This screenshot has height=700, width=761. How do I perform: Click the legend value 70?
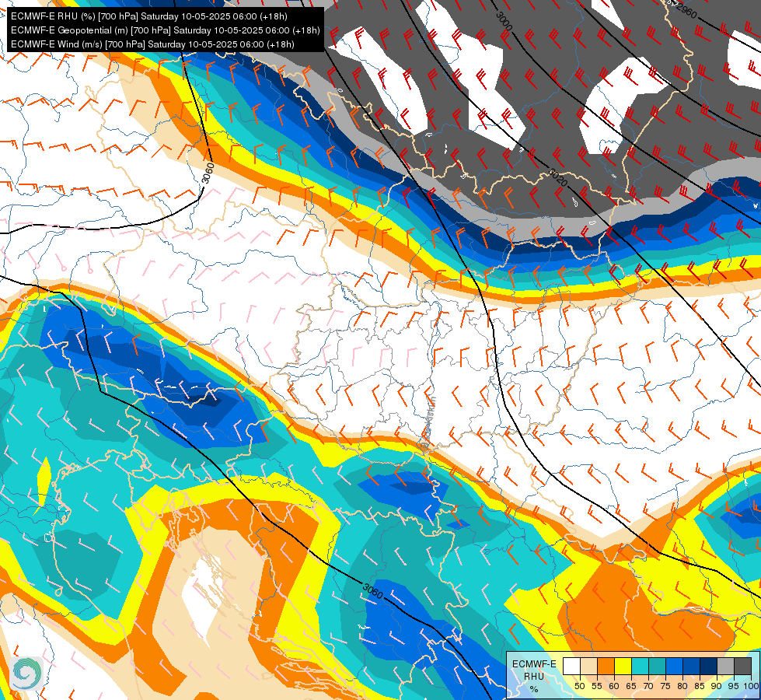[648, 686]
